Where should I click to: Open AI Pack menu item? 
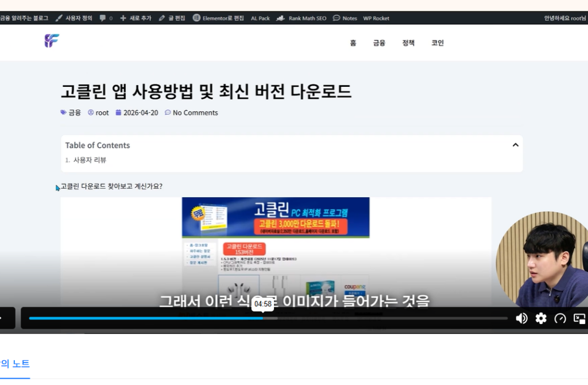(260, 18)
